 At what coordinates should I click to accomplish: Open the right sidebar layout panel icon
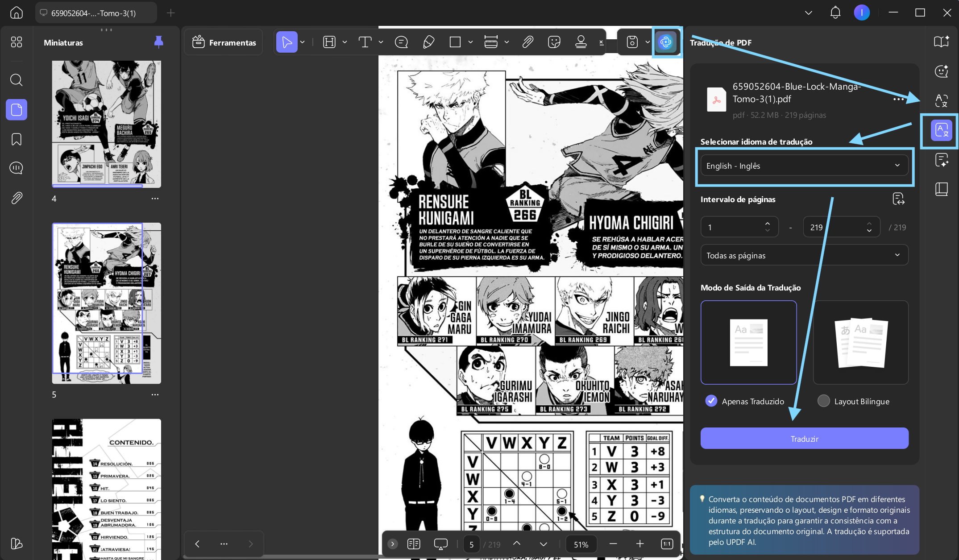click(942, 189)
